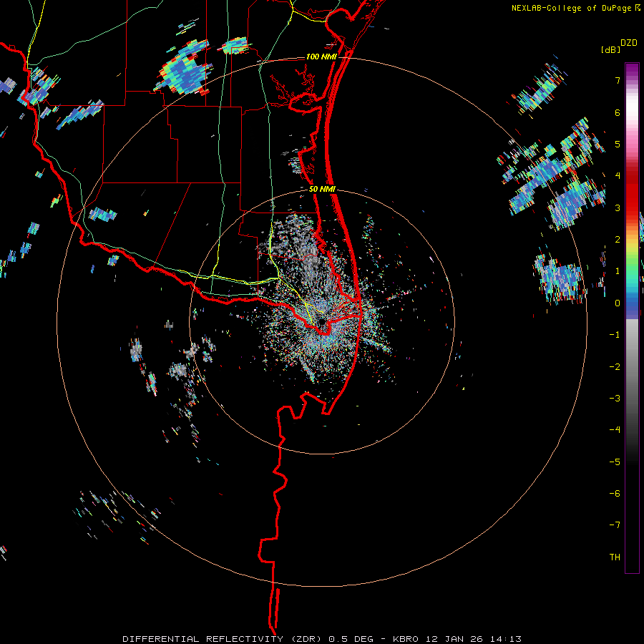644x644 pixels.
Task: Click the blue 0 dB band of the color bar
Action: pyautogui.click(x=632, y=303)
